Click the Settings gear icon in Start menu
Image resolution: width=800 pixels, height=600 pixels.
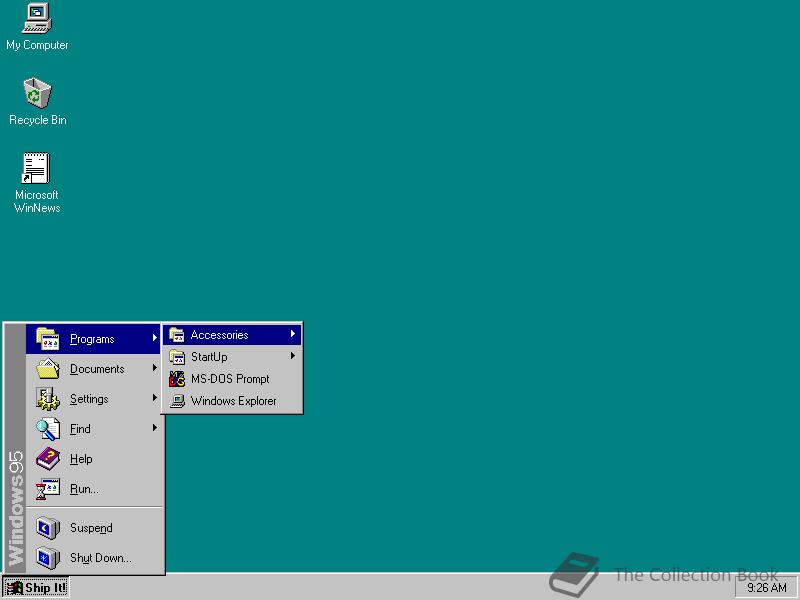(x=47, y=399)
